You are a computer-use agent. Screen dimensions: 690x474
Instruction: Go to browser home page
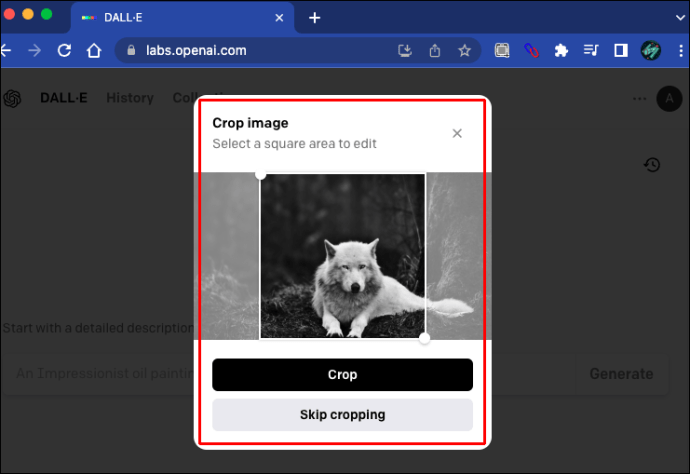94,51
